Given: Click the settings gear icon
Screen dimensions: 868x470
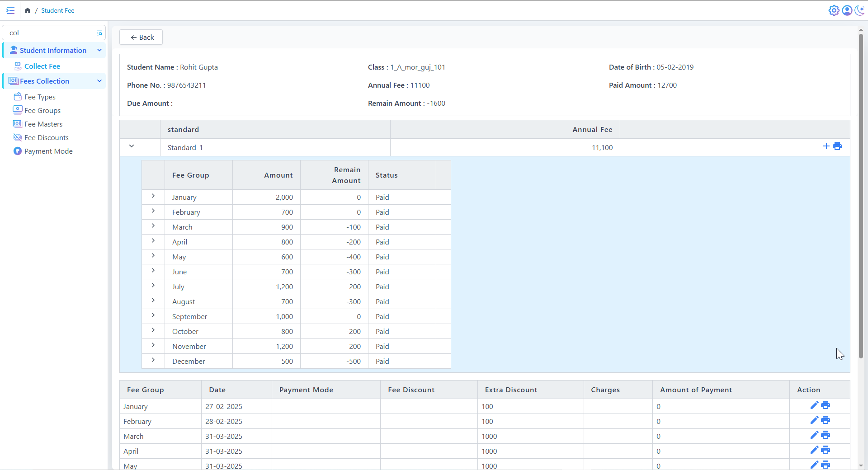Looking at the screenshot, I should 834,10.
